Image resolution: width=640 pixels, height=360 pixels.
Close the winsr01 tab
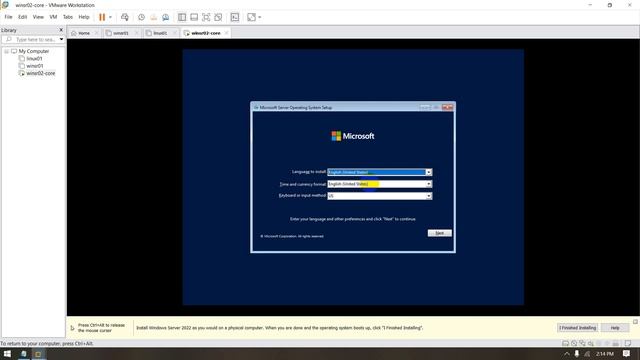coord(136,33)
